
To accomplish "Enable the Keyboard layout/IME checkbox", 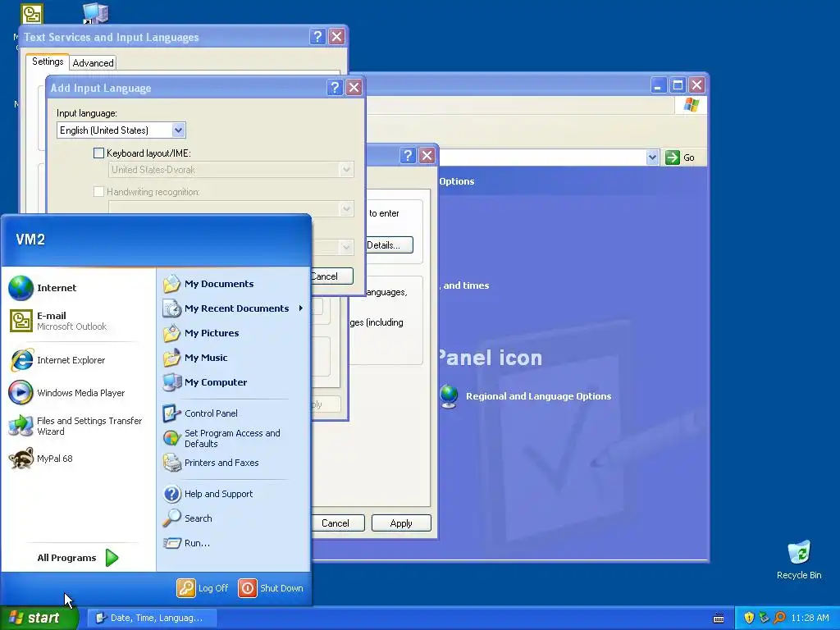I will [x=98, y=153].
